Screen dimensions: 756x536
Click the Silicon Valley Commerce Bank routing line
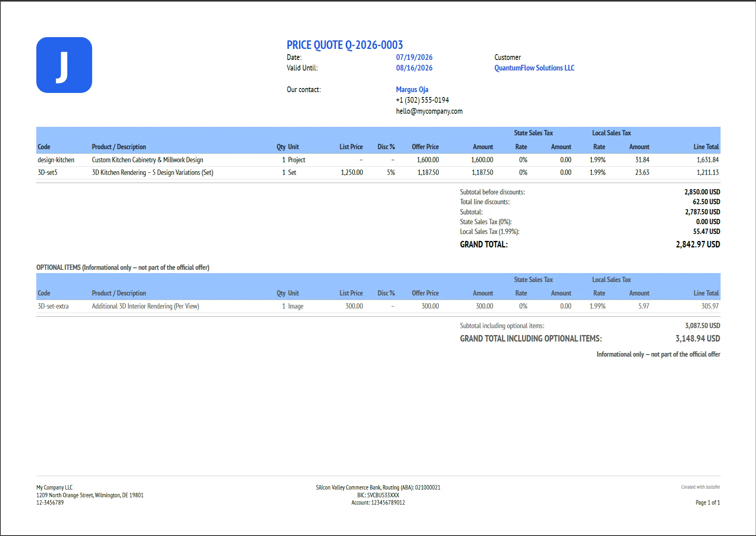click(378, 487)
